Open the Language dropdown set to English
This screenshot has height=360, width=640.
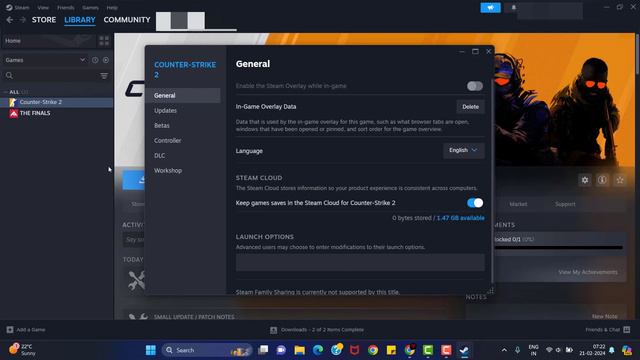(x=463, y=150)
